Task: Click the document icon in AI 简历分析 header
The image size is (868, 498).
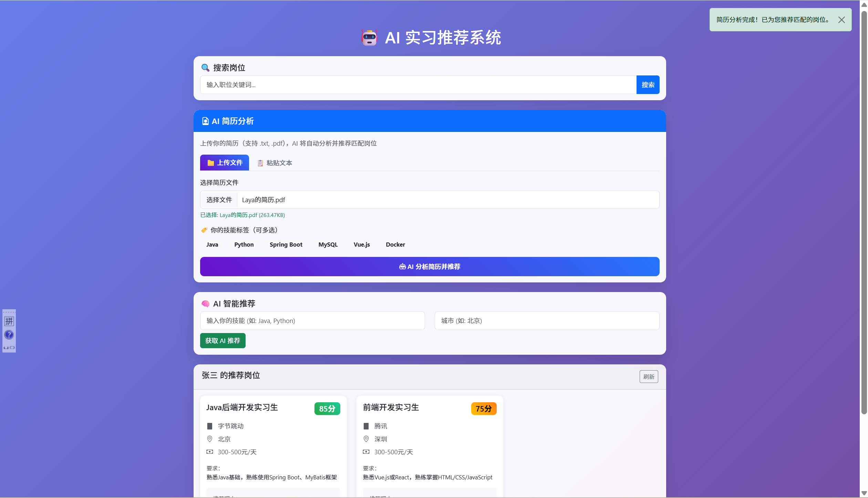Action: [205, 121]
